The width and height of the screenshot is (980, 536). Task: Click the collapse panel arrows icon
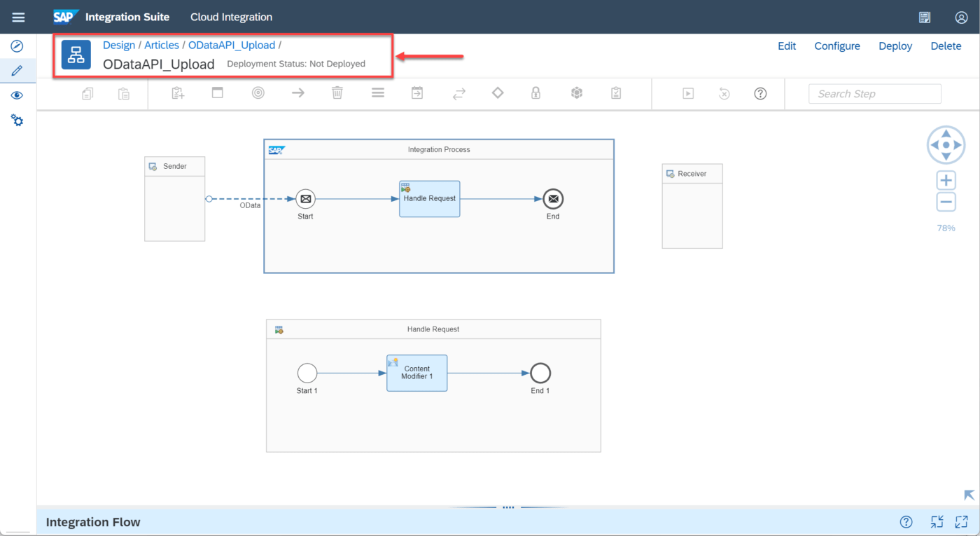(x=937, y=521)
